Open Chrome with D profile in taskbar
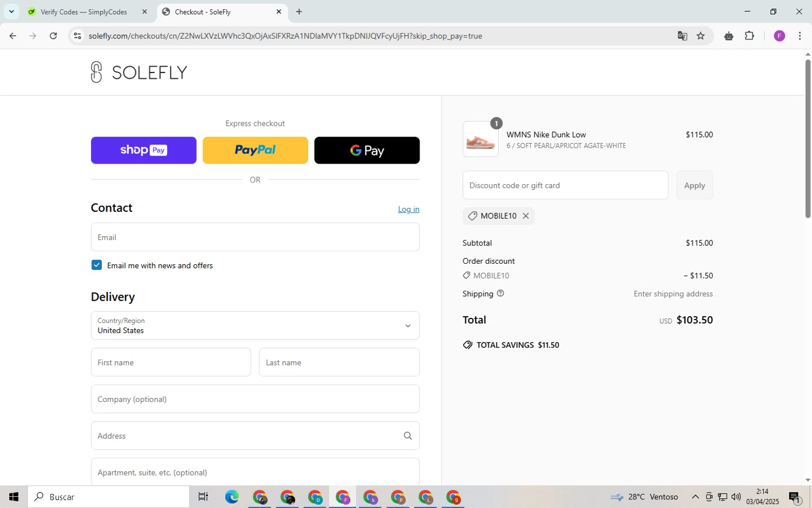Image resolution: width=812 pixels, height=508 pixels. [315, 497]
